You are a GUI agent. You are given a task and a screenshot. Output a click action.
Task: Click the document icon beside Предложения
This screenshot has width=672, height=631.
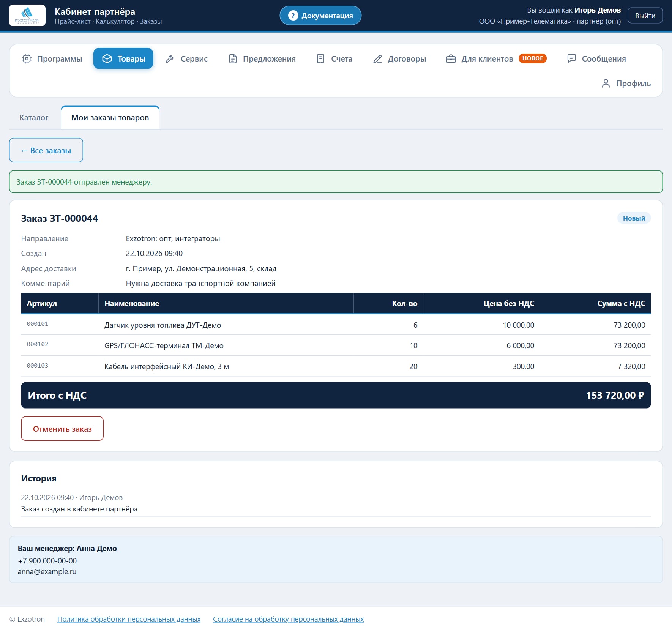(x=233, y=59)
